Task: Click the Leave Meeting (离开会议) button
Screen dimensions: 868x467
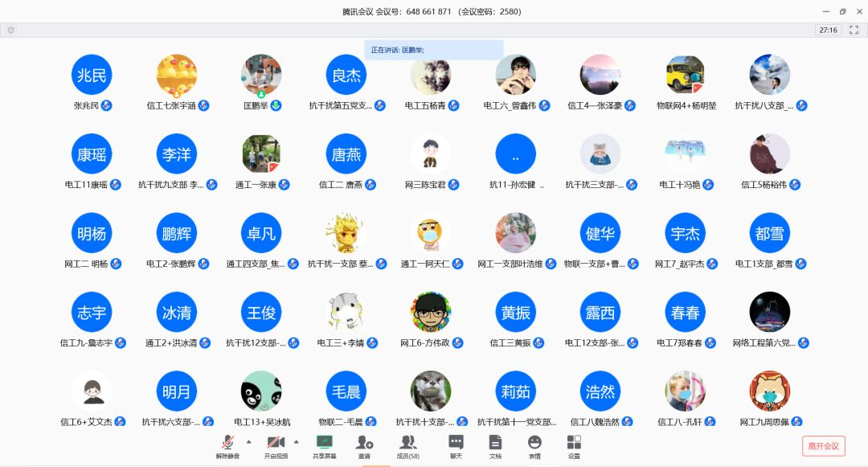Action: coord(823,446)
